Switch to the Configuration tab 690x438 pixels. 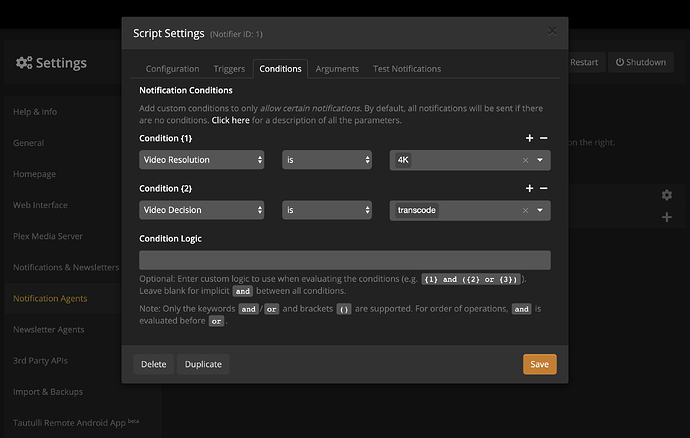(172, 69)
